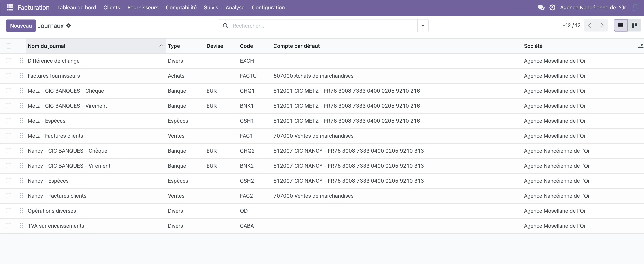This screenshot has height=264, width=644.
Task: Focus the Rechercher search field
Action: click(x=324, y=25)
